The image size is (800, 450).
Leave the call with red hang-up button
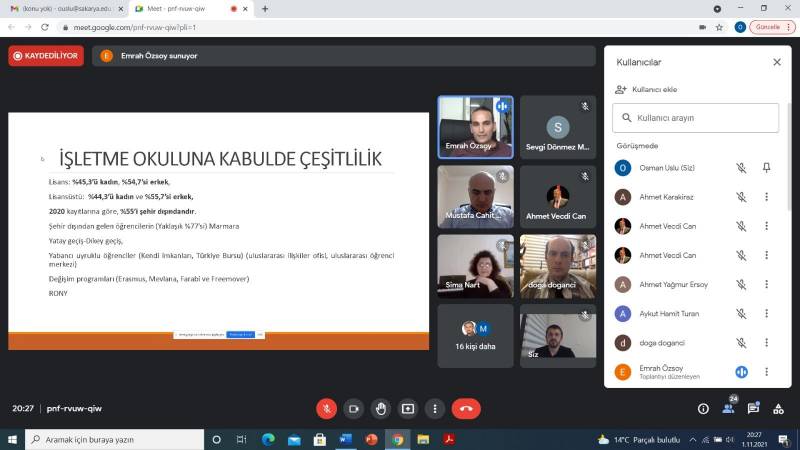(x=466, y=408)
